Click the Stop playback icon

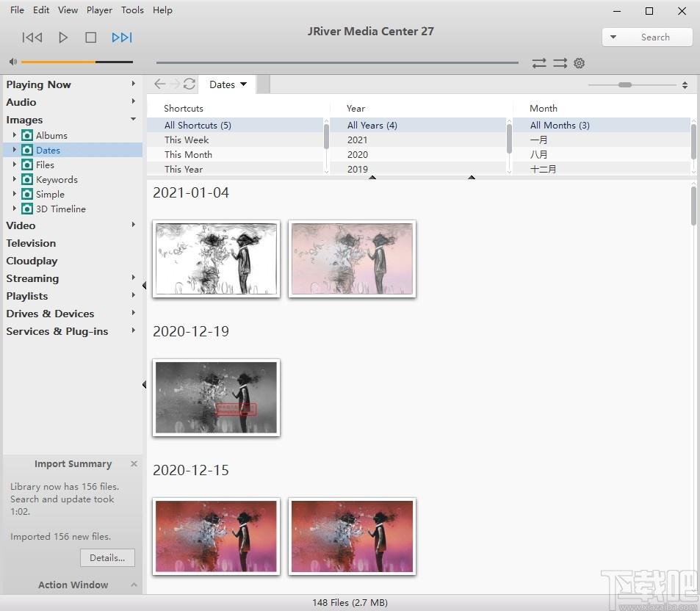(x=90, y=37)
